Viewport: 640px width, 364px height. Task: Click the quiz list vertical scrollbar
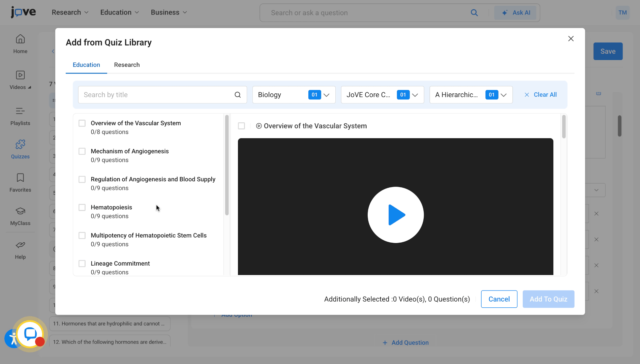227,165
